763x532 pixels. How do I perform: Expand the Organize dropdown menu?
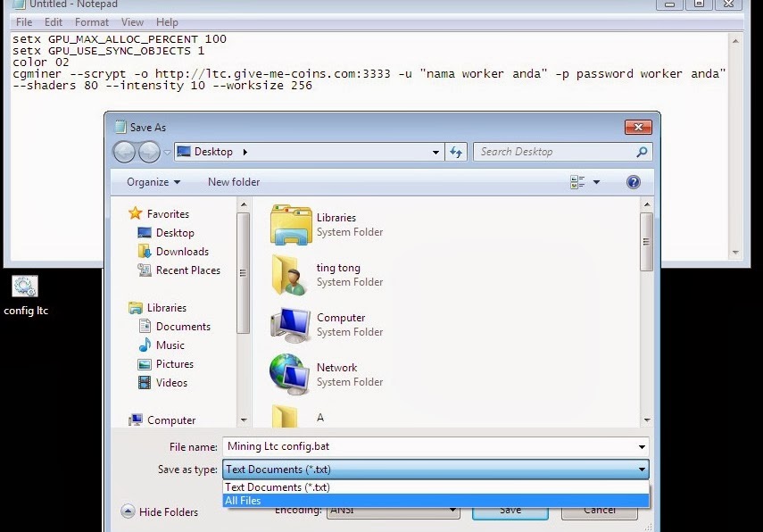pyautogui.click(x=153, y=182)
